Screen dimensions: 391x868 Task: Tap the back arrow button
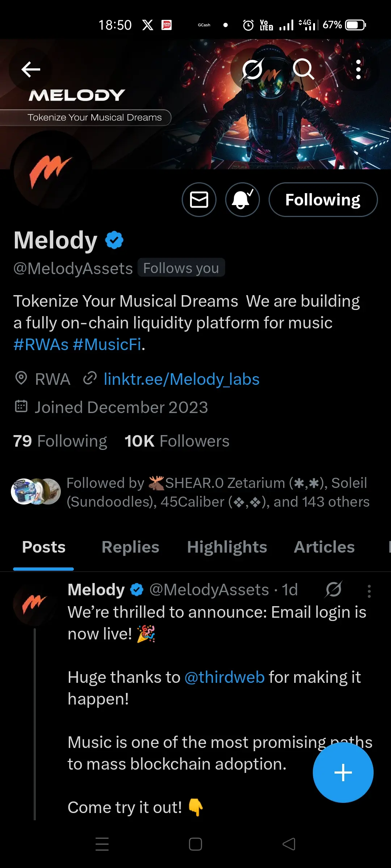pyautogui.click(x=30, y=69)
